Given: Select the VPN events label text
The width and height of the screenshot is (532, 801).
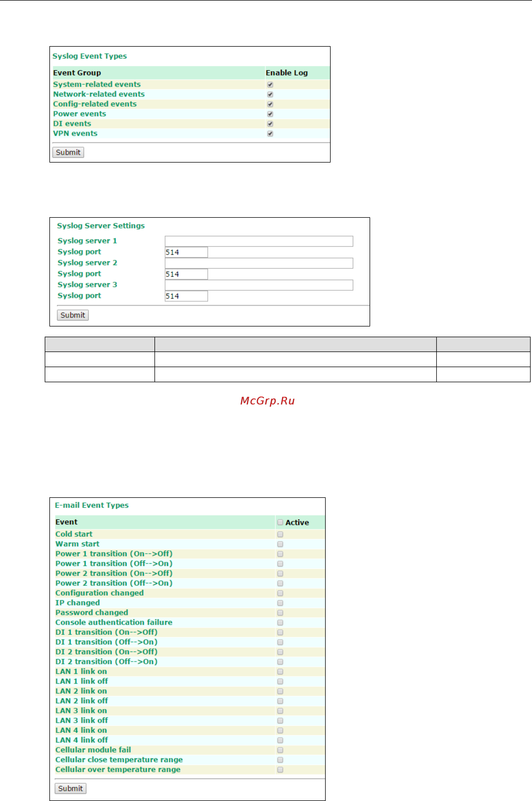Looking at the screenshot, I should point(75,133).
